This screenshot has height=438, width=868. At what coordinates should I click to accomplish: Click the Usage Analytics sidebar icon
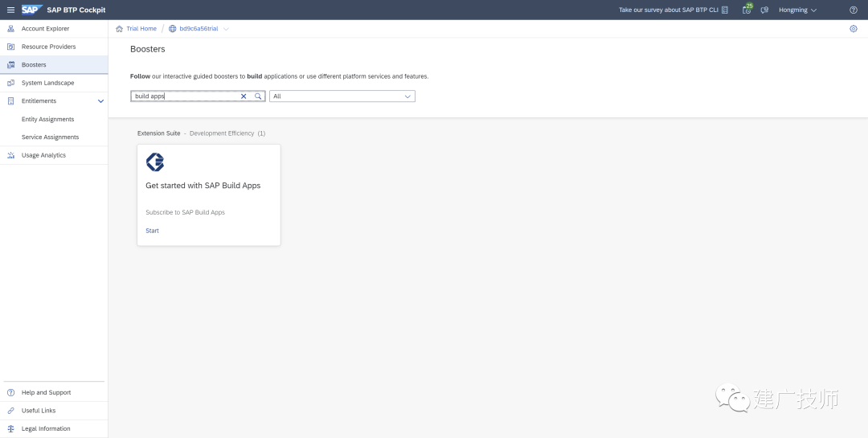(x=10, y=156)
